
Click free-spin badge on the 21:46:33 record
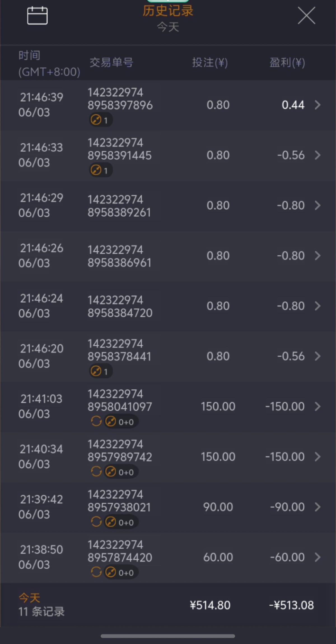point(101,170)
